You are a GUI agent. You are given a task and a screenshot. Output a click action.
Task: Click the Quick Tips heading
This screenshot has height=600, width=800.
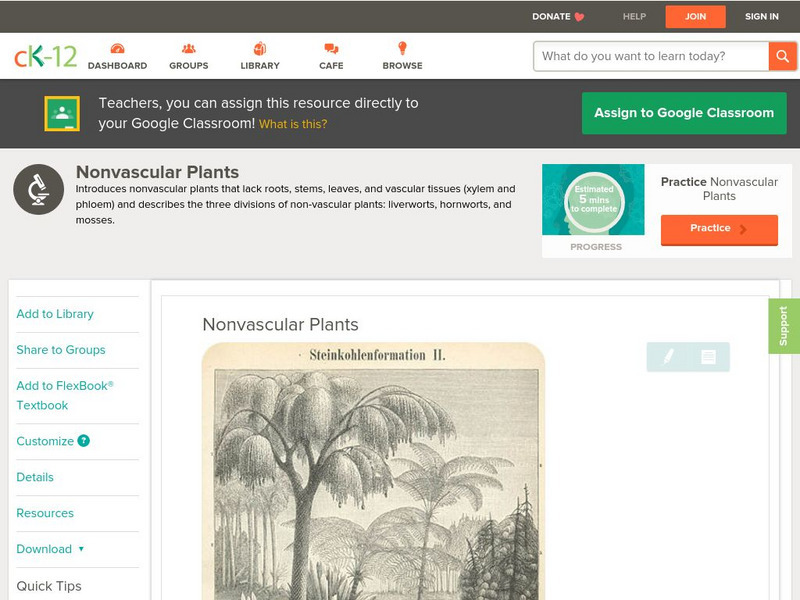49,586
